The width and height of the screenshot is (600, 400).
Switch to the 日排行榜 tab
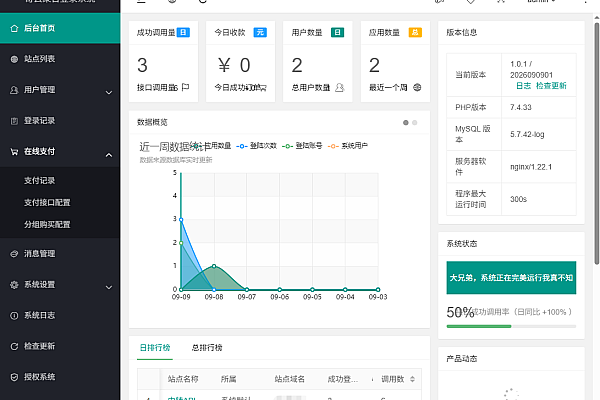point(155,348)
